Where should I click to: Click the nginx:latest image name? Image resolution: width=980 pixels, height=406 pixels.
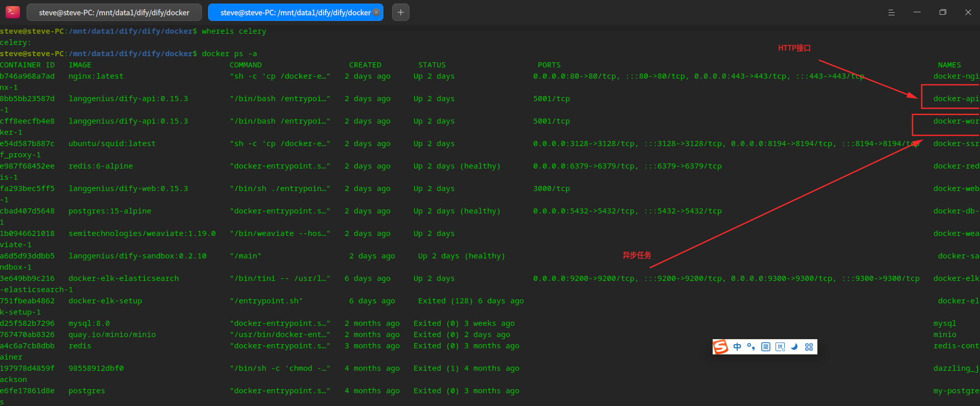tap(96, 76)
